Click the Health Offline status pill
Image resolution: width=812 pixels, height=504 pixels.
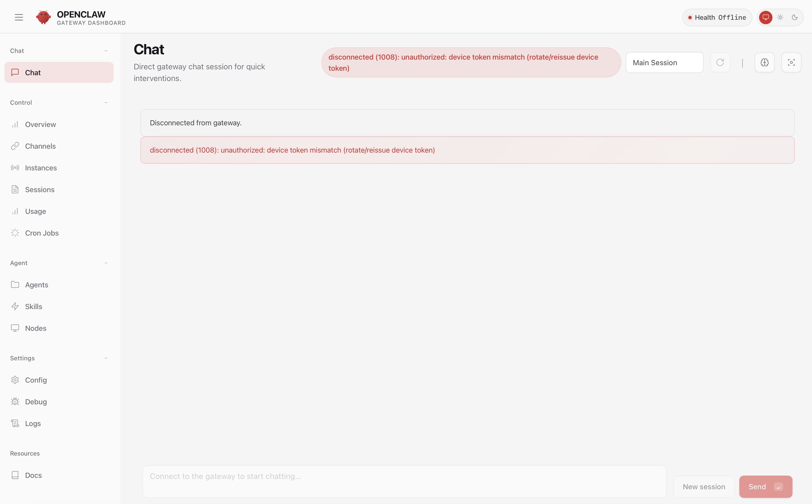tap(717, 17)
